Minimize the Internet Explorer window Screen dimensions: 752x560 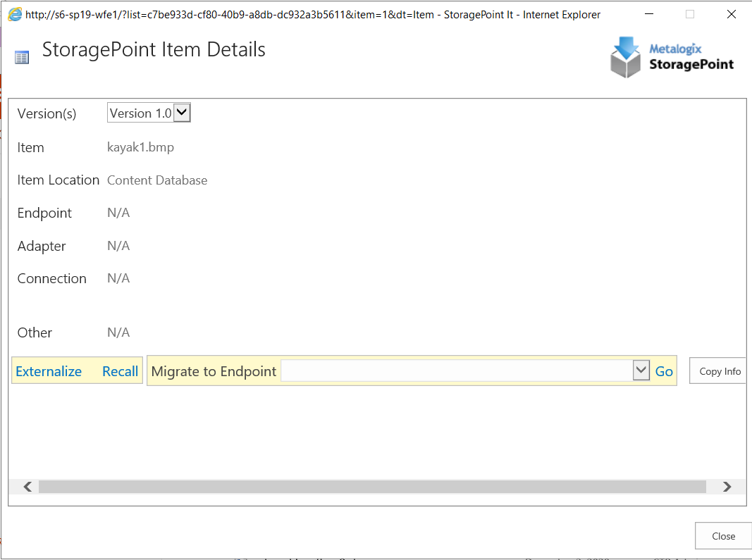[649, 14]
